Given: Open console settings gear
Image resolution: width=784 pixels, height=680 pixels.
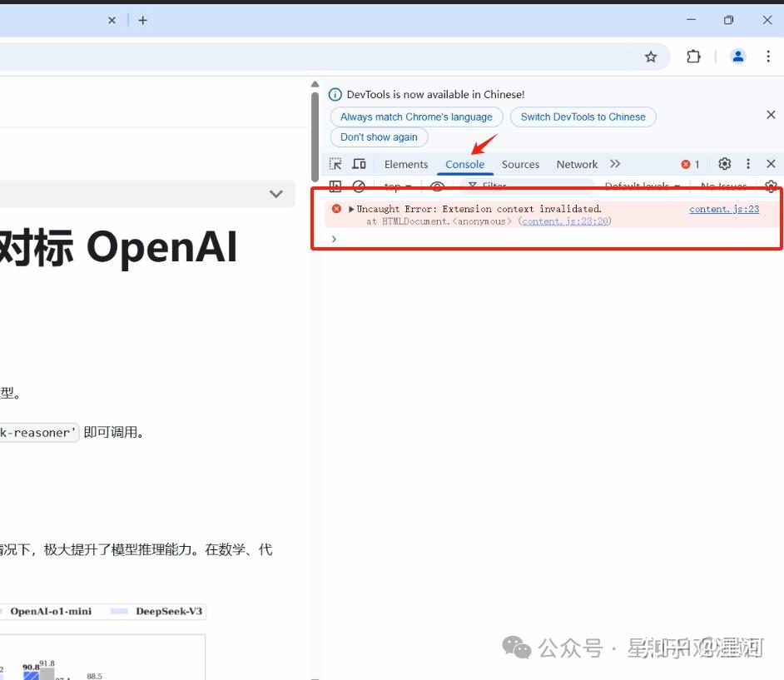Looking at the screenshot, I should [771, 186].
